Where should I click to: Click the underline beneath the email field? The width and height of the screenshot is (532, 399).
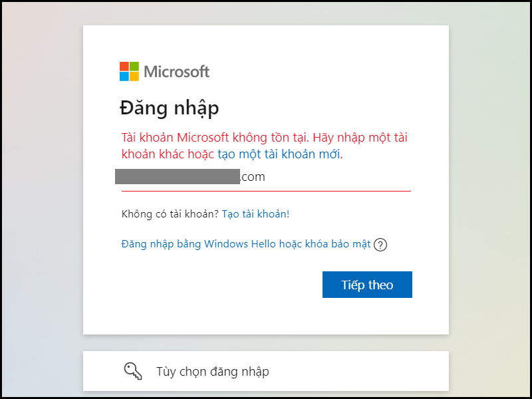click(266, 191)
